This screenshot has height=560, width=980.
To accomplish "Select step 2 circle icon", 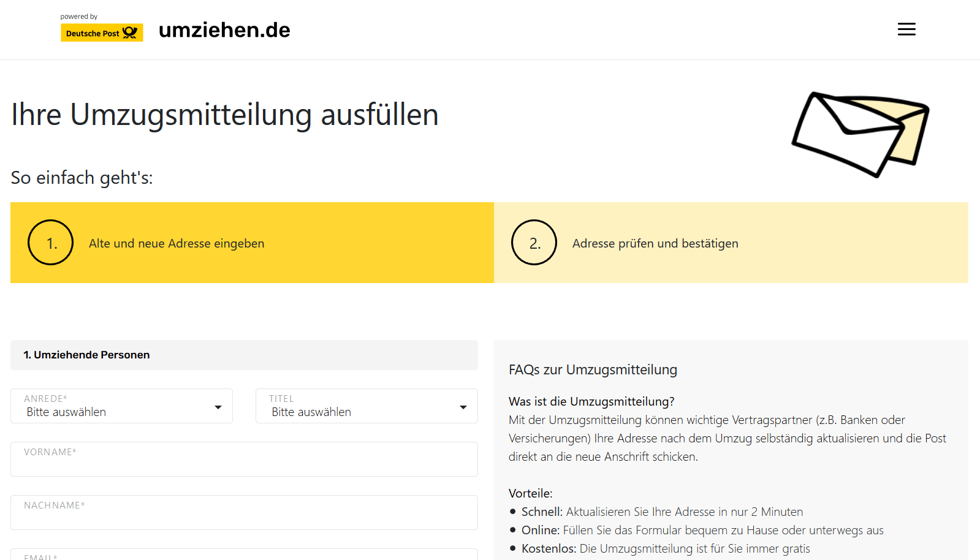I will (534, 243).
